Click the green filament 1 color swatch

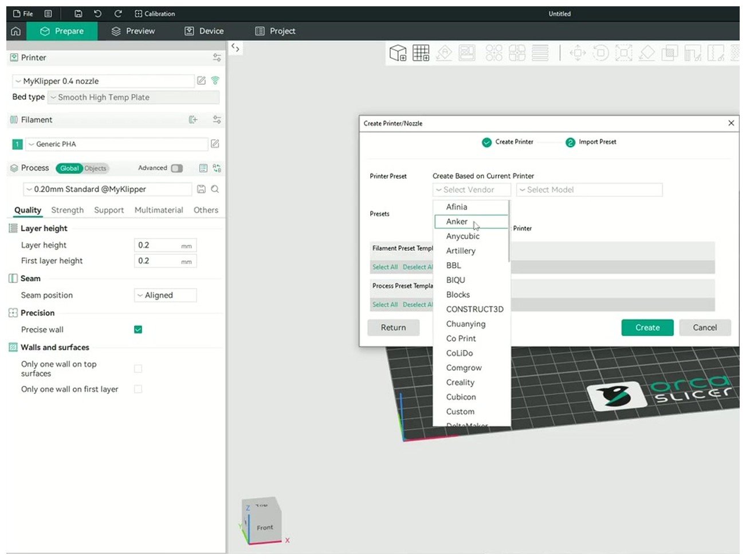coord(17,144)
